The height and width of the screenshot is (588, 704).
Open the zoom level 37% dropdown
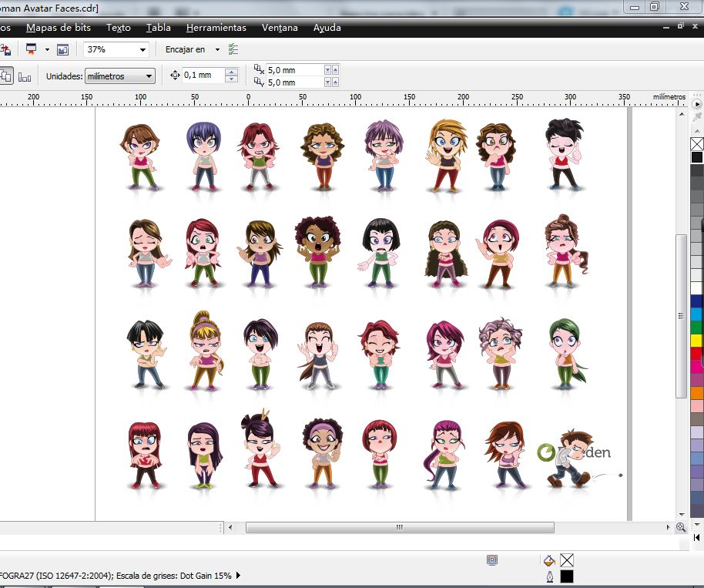click(x=142, y=49)
